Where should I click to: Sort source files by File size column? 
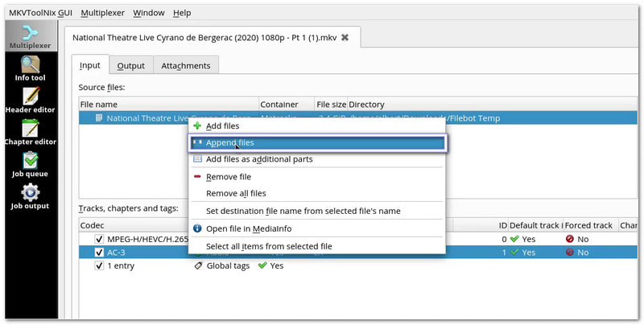(331, 105)
